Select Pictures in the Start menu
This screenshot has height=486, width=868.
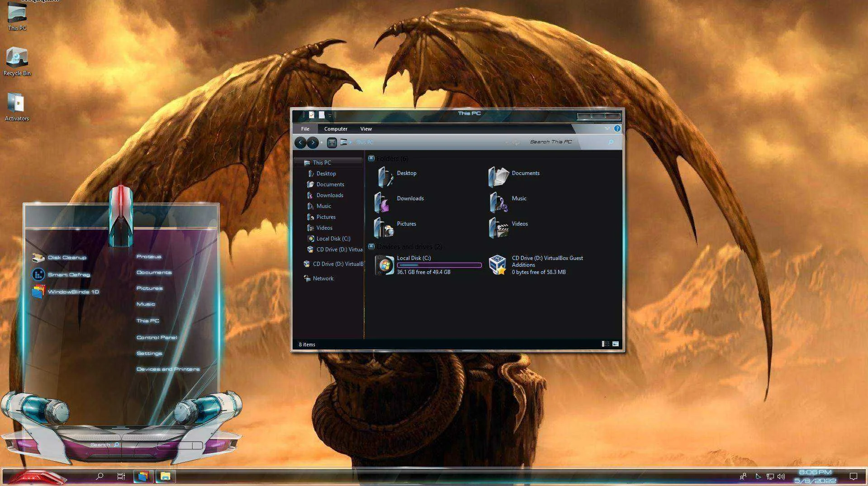(x=149, y=288)
